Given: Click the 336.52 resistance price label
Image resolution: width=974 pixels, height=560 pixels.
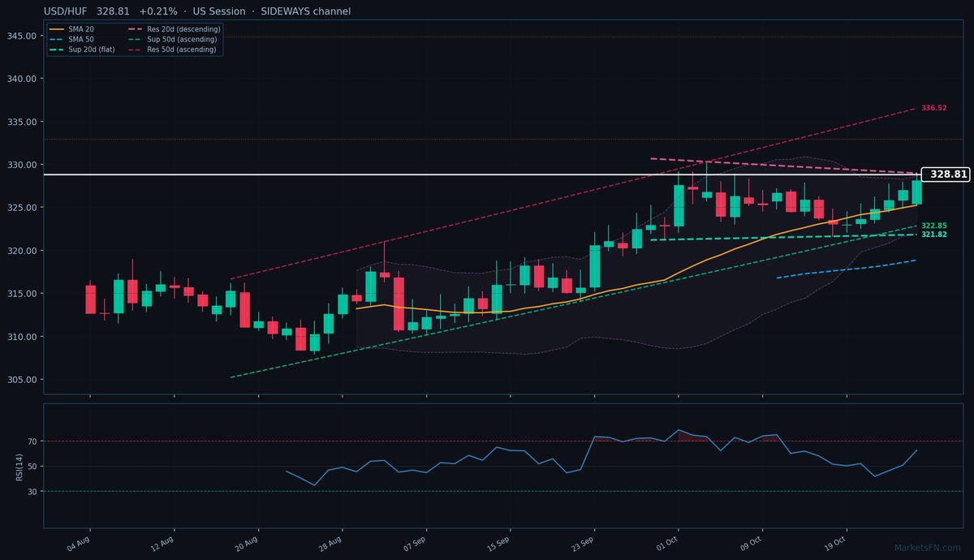Looking at the screenshot, I should (934, 108).
